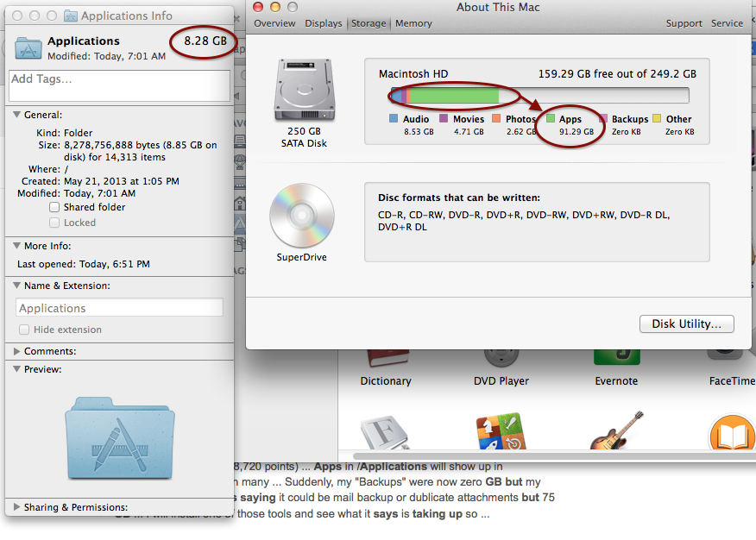Click Disc formats that can be written heading

tap(459, 198)
